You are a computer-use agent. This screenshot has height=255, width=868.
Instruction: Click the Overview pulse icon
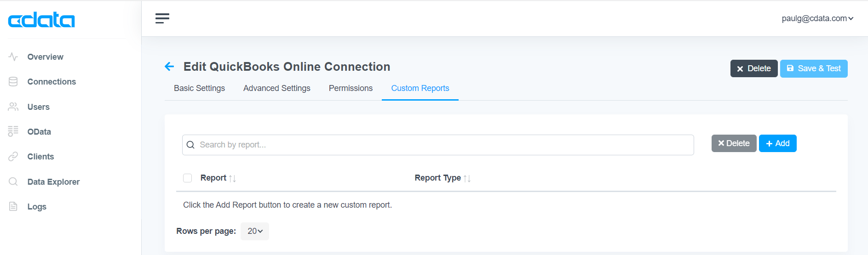coord(13,57)
